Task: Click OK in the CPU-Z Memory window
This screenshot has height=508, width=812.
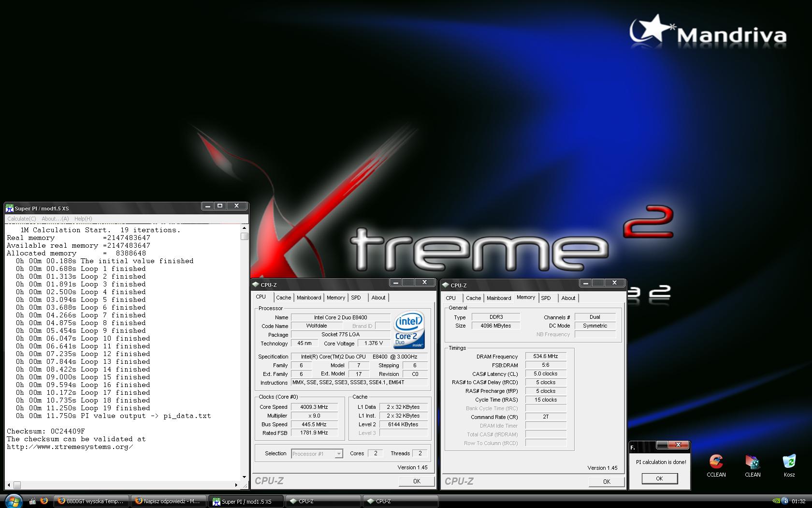Action: click(x=607, y=482)
